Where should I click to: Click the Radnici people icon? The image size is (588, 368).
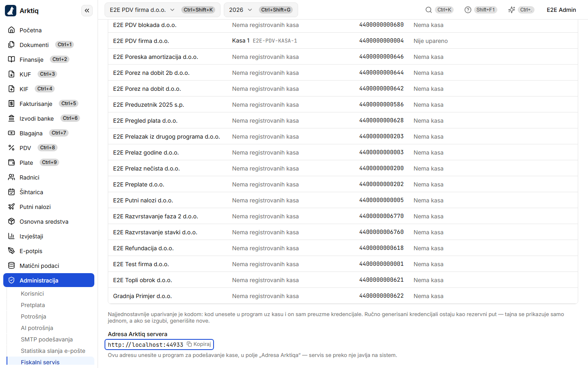pyautogui.click(x=11, y=177)
